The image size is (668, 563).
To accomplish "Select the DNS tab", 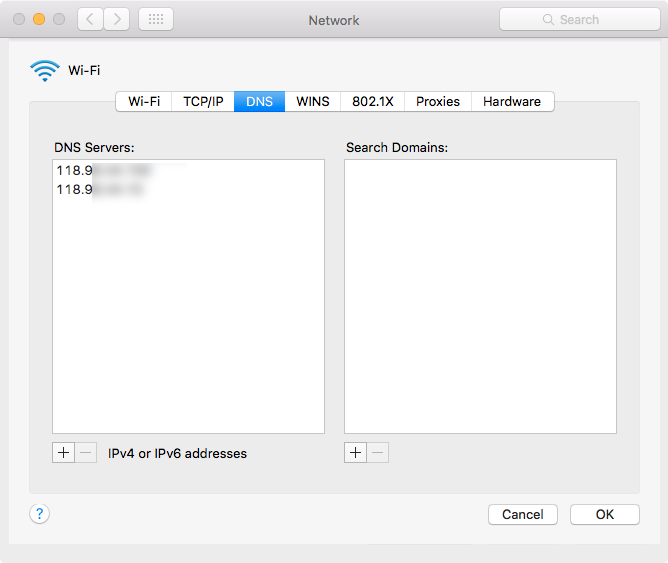I will coord(259,101).
